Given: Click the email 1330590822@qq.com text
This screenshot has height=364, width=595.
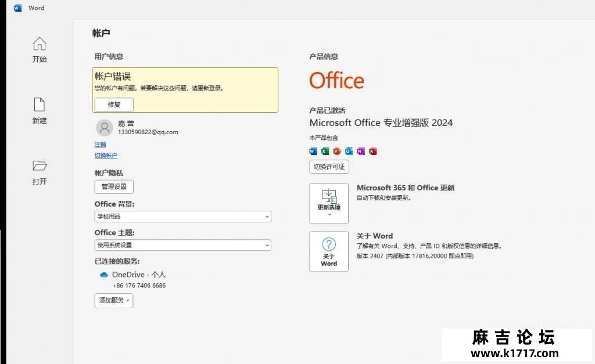Looking at the screenshot, I should (x=148, y=132).
